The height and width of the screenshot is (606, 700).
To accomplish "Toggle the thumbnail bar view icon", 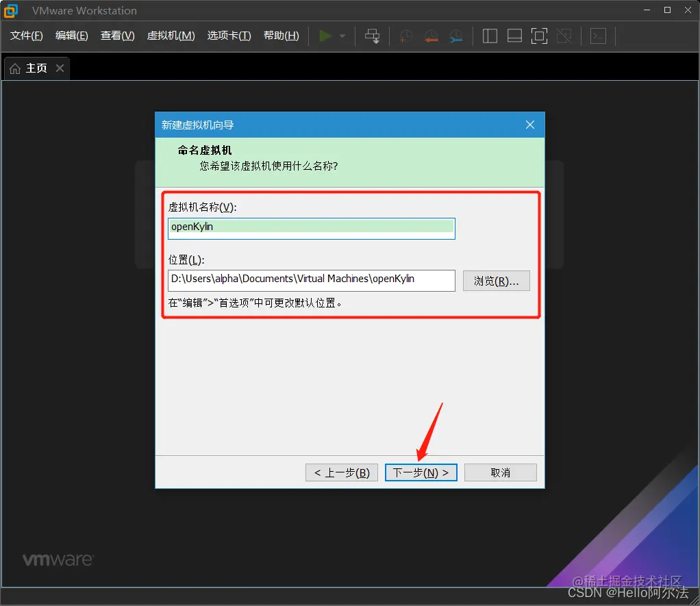I will coord(514,36).
